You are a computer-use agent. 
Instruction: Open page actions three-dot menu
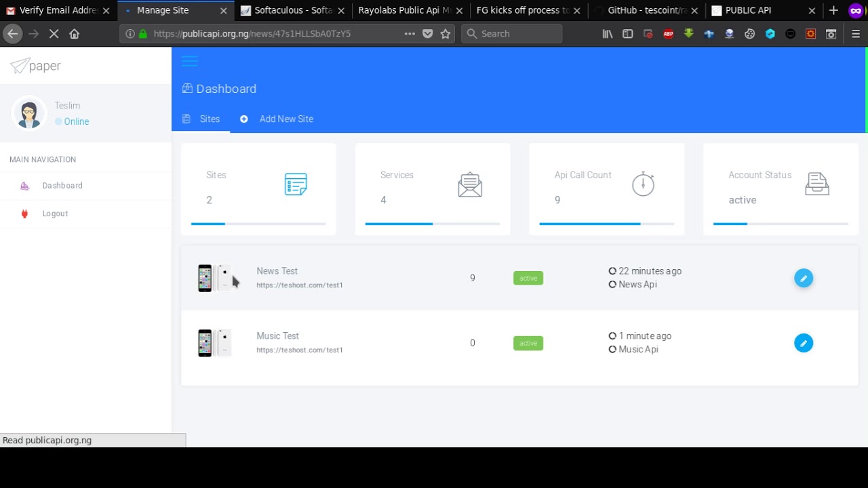[410, 34]
